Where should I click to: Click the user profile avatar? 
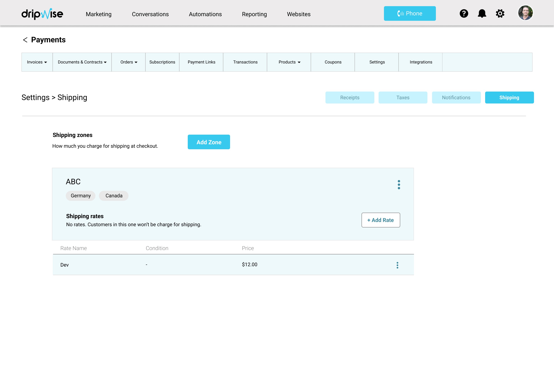coord(525,13)
